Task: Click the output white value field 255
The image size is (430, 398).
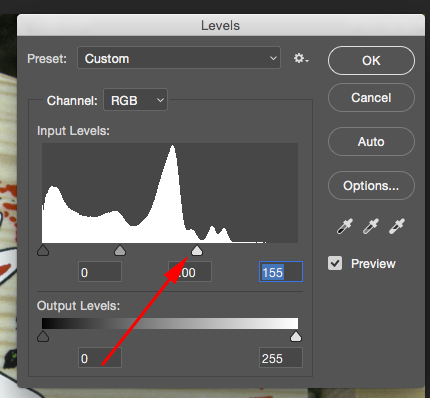Action: 281,358
